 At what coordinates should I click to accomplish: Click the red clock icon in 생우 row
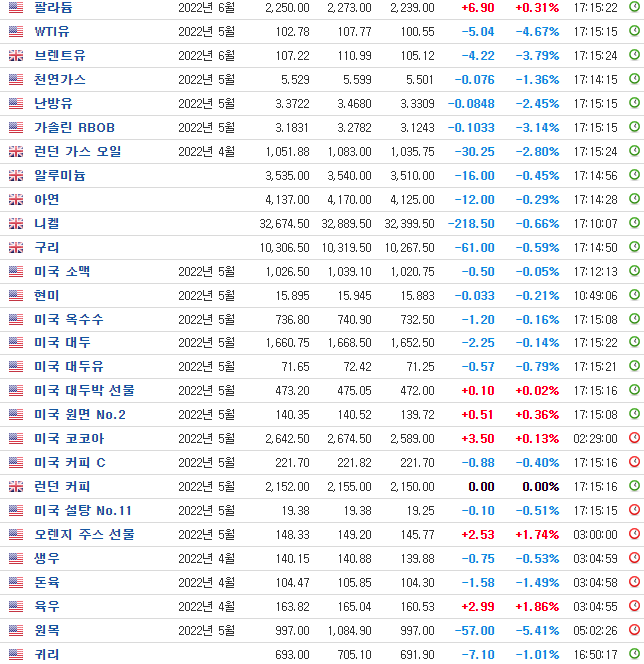point(634,557)
